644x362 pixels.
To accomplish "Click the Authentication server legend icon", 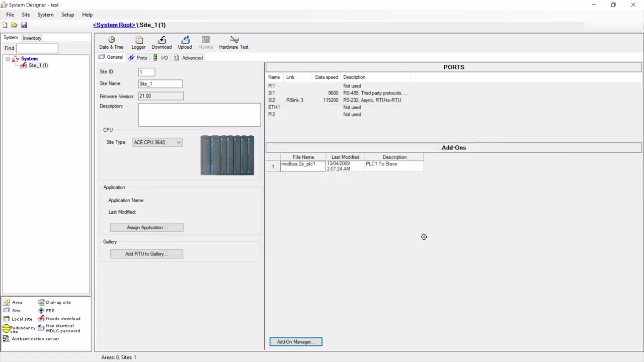I will [6, 339].
